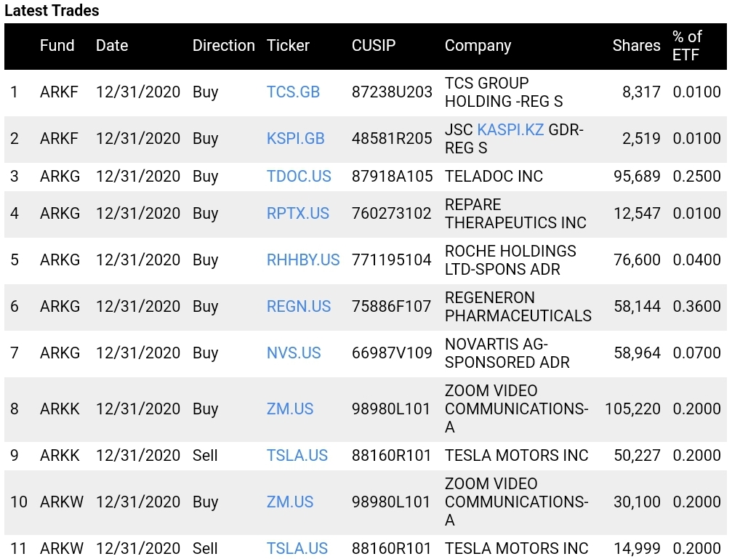This screenshot has height=559, width=756.
Task: Select CUSIP 75886F107 cell
Action: (392, 306)
